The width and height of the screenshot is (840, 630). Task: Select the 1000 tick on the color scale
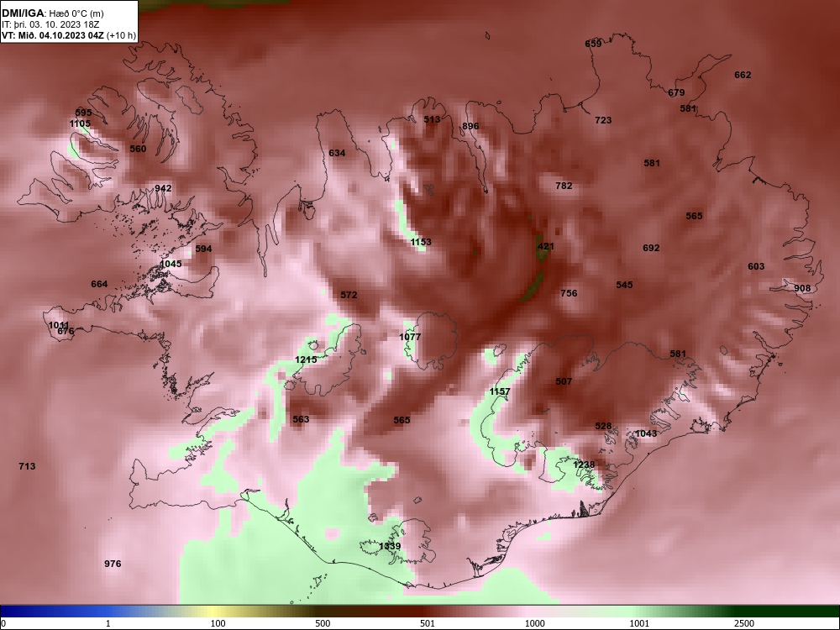click(534, 623)
